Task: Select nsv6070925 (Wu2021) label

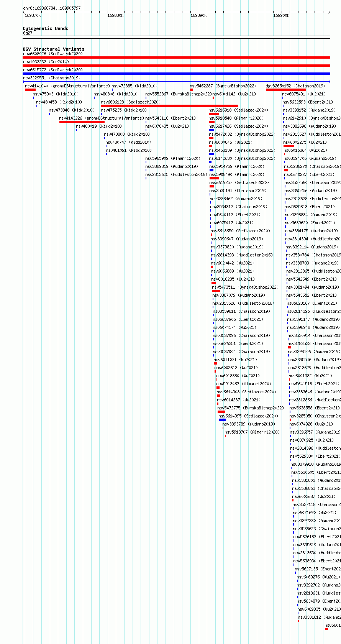Action: point(312,440)
